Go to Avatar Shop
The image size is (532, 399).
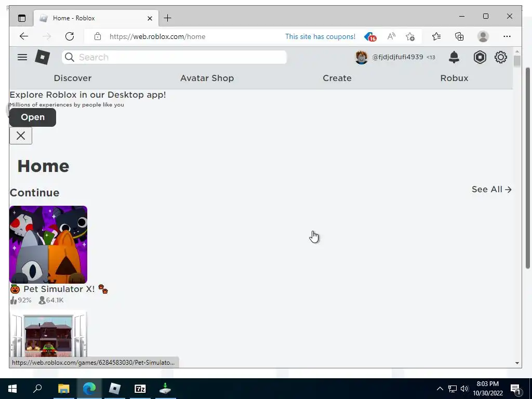tap(207, 78)
